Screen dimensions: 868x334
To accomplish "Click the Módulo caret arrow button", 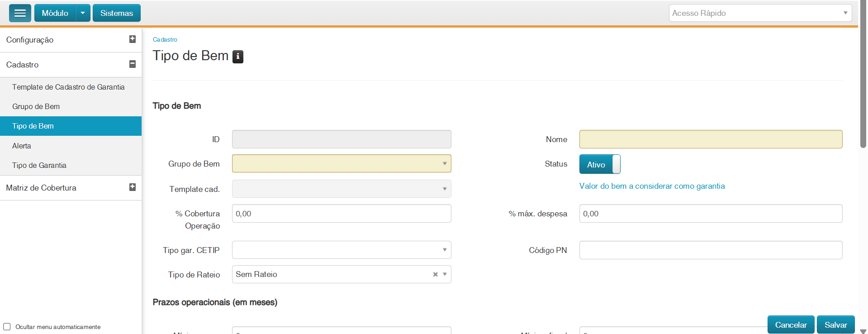I will [83, 13].
